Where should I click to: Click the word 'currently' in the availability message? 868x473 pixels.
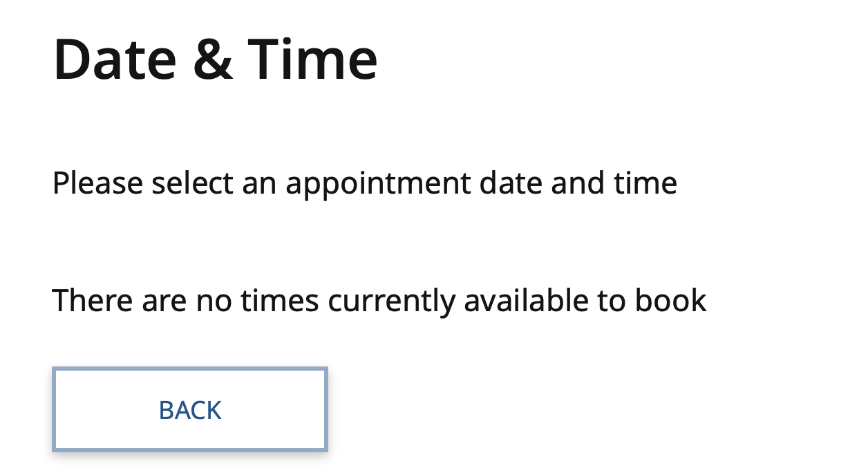click(391, 301)
